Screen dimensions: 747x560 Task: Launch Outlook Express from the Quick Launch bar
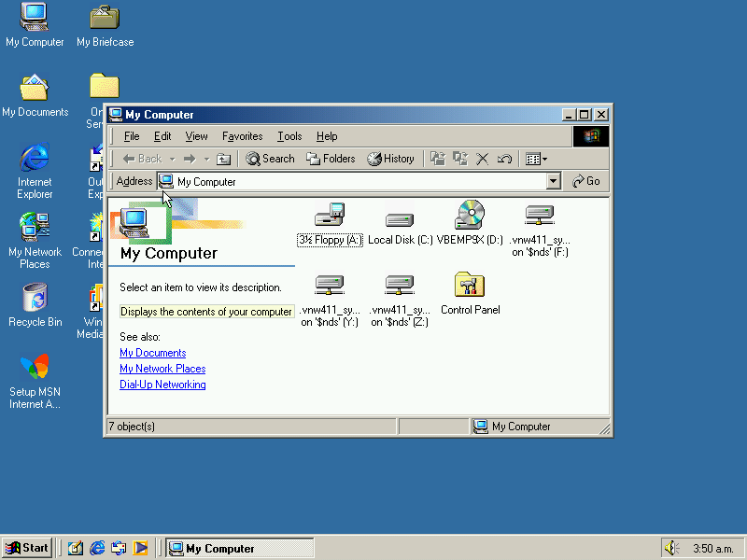119,548
